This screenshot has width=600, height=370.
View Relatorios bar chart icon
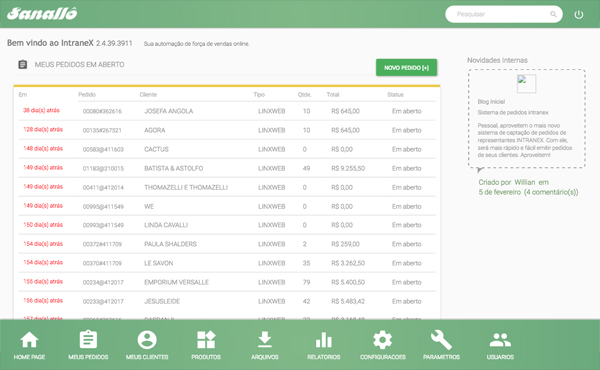(x=323, y=339)
